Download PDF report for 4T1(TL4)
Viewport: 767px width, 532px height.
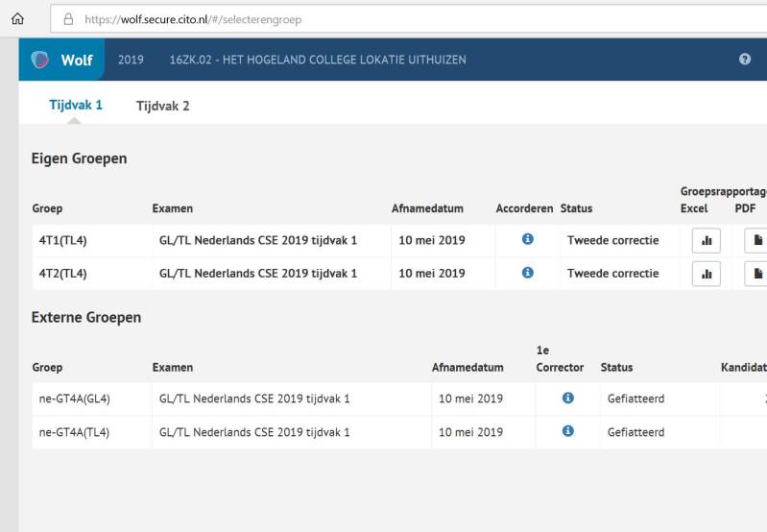tap(756, 241)
